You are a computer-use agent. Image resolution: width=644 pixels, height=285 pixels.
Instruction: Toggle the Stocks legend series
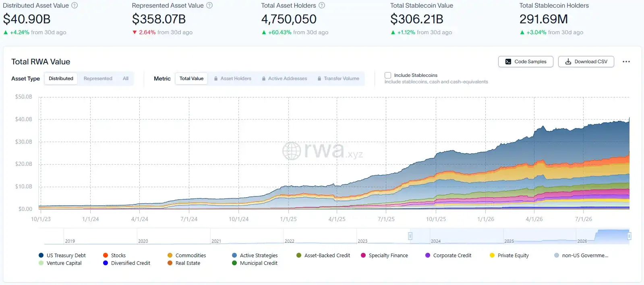click(114, 255)
